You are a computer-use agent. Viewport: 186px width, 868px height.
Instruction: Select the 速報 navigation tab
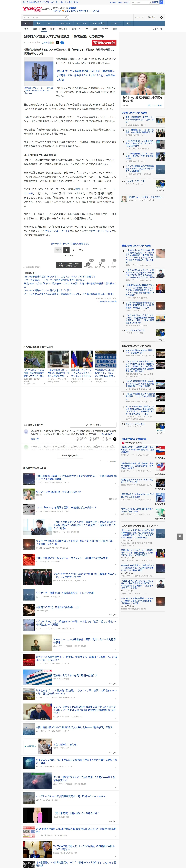[x=38, y=24]
